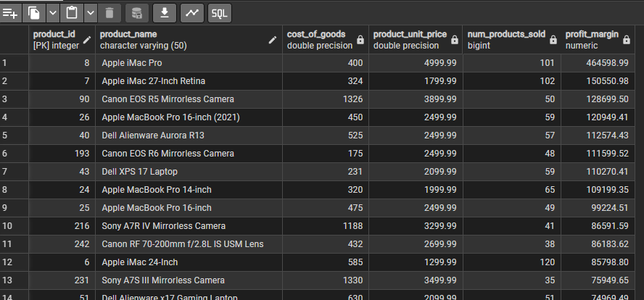Click the Apple MacBook Pro 14-inch cell
This screenshot has height=300, width=644.
[x=189, y=190]
